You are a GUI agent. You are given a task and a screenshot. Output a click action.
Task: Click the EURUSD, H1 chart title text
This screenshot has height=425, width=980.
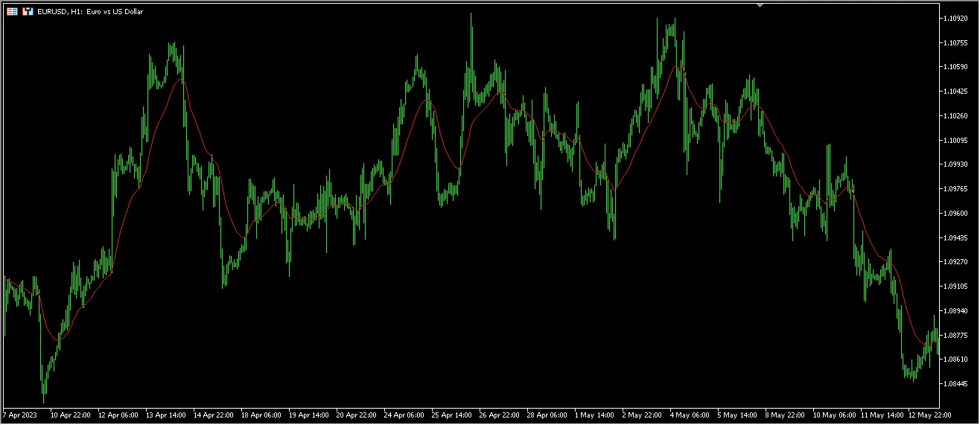(90, 12)
